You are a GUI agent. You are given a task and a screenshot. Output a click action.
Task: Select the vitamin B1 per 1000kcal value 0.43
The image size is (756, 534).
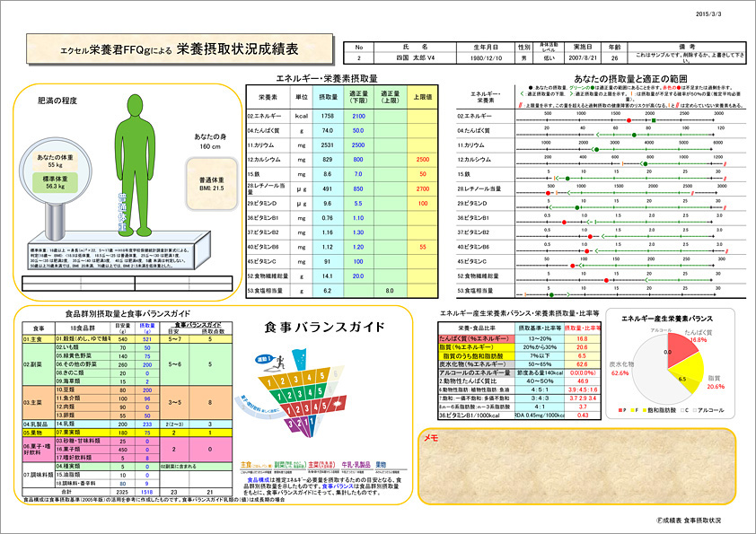(x=583, y=415)
